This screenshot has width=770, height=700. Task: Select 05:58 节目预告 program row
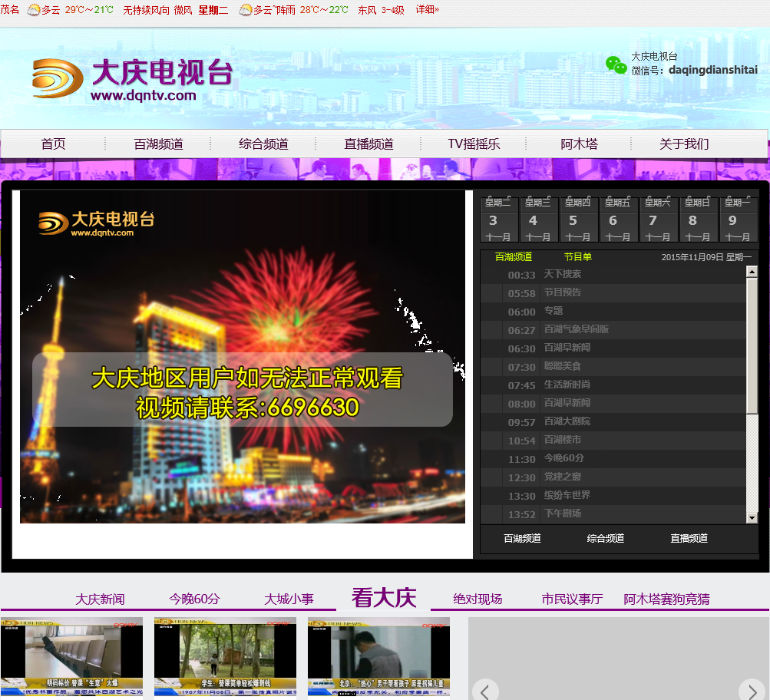coord(613,293)
